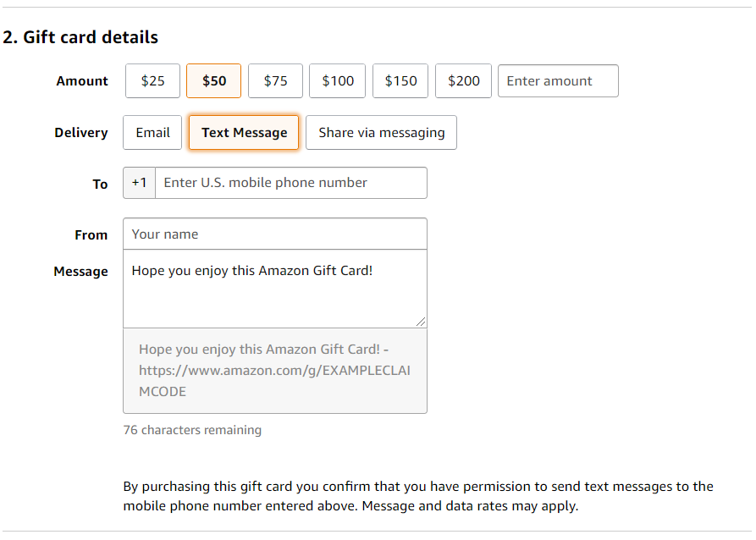This screenshot has height=540, width=756.
Task: Select the $50 gift card amount
Action: pos(213,80)
